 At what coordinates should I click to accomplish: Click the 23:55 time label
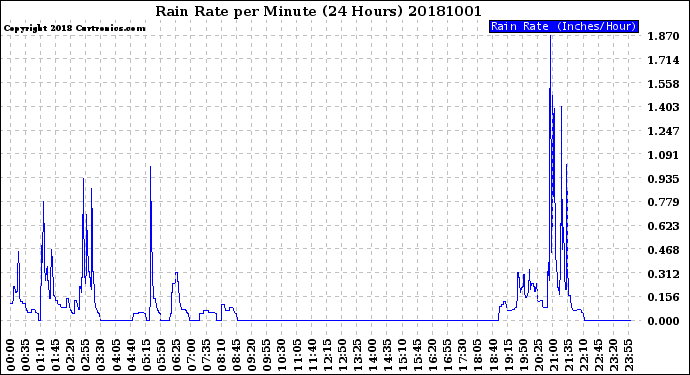[x=629, y=355]
